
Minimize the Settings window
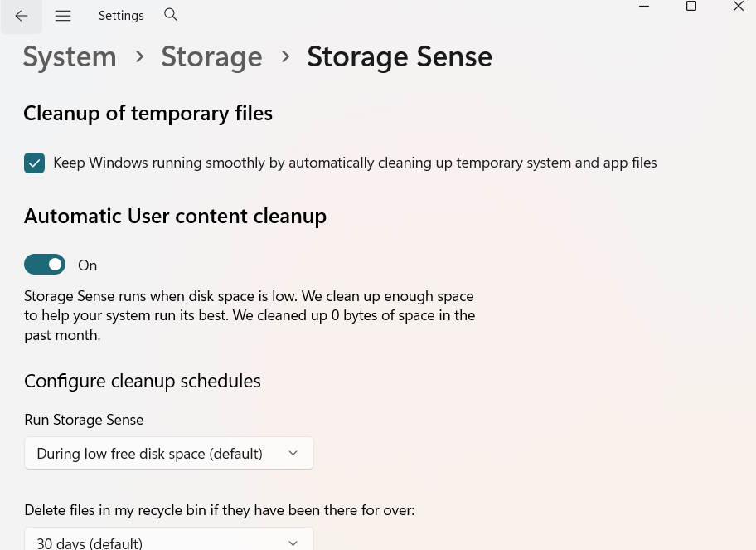click(x=644, y=7)
